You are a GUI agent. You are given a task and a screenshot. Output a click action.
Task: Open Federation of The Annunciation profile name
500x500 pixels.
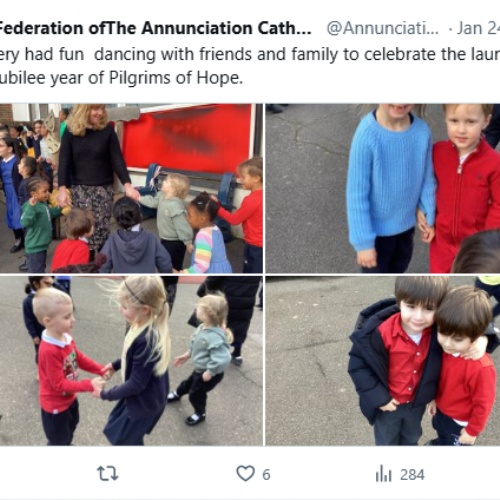click(155, 28)
